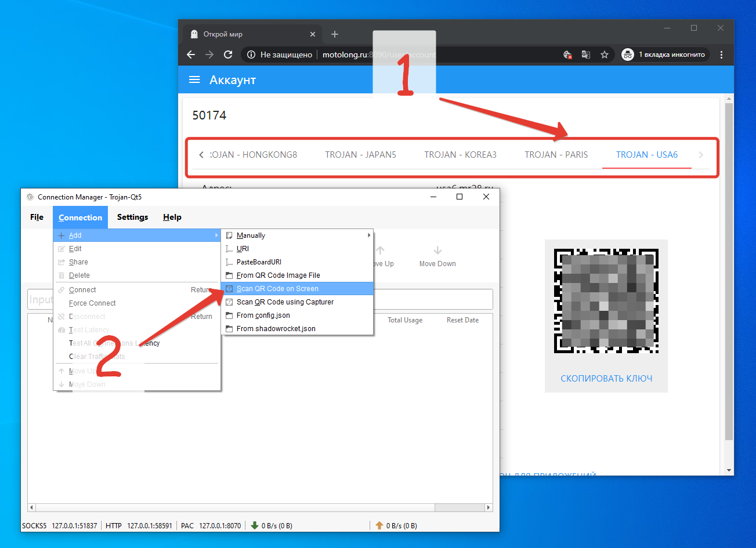Click the back navigation arrow in Chrome
Viewport: 756px width, 548px height.
click(191, 54)
